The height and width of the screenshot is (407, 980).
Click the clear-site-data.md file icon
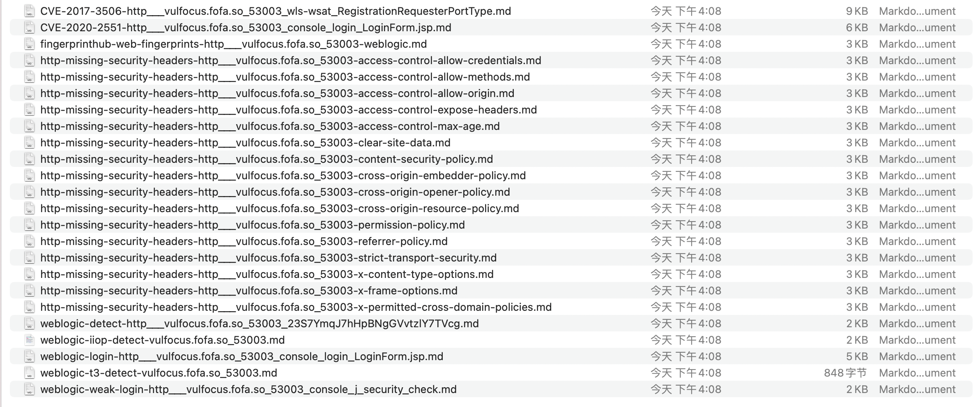29,143
